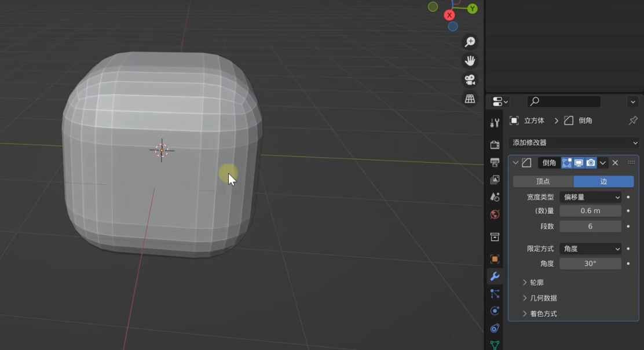Click the blue negative Z circle on the gizmo
Screen dimensions: 644x350
tap(453, 27)
